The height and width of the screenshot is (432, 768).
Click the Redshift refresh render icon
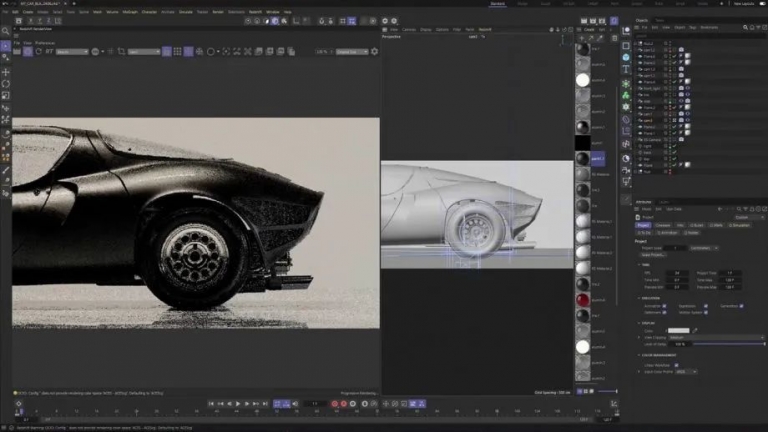pyautogui.click(x=37, y=51)
